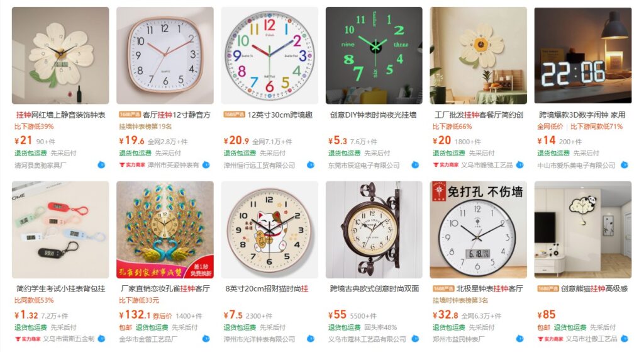Open listing titled 跨境古典欧式创意时尚双面
644x352 pixels.
[x=374, y=288]
